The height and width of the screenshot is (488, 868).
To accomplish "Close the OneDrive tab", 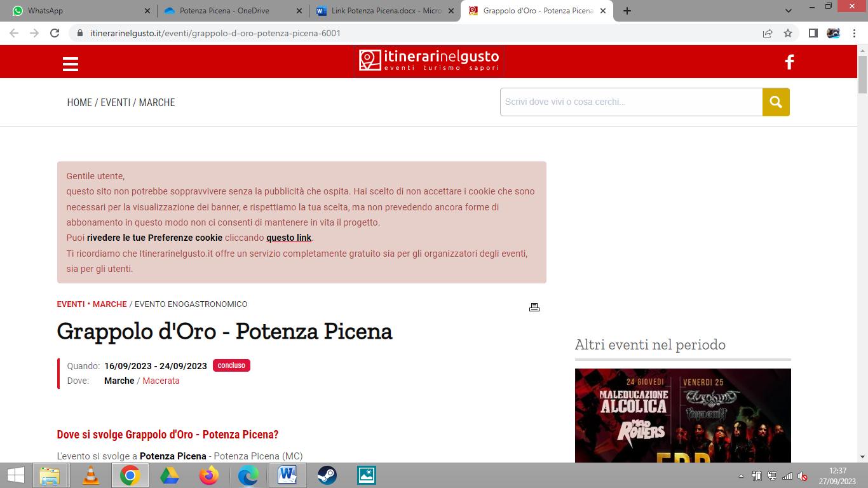I will tap(299, 11).
